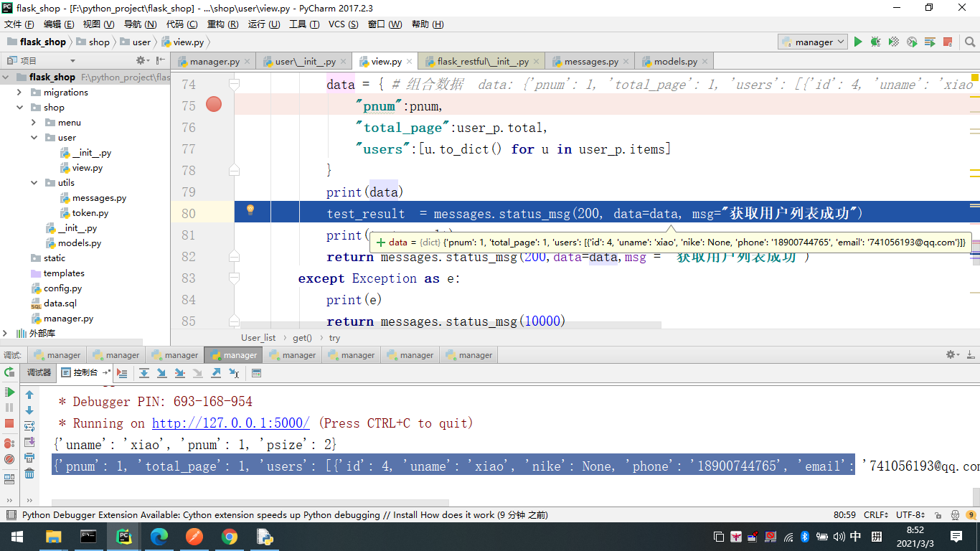This screenshot has height=551, width=980.
Task: Expand the migrations folder
Action: click(19, 93)
